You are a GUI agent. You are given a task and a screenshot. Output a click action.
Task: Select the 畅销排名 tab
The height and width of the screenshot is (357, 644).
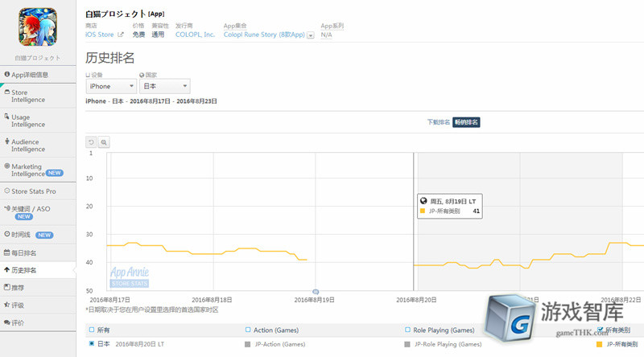click(x=466, y=122)
